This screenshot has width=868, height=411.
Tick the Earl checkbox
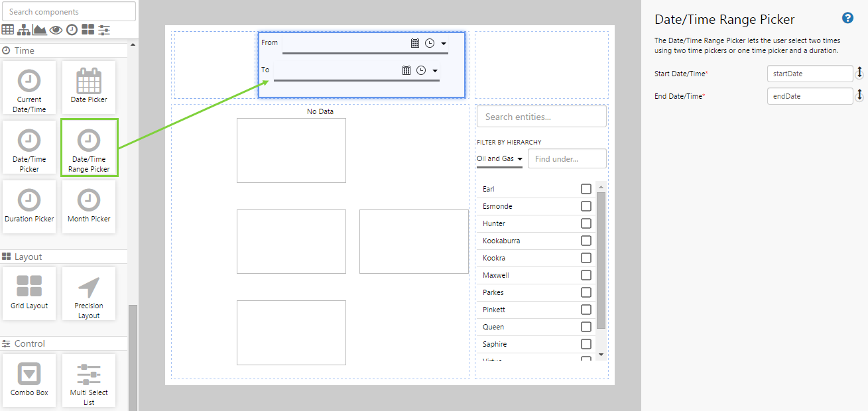coord(586,189)
